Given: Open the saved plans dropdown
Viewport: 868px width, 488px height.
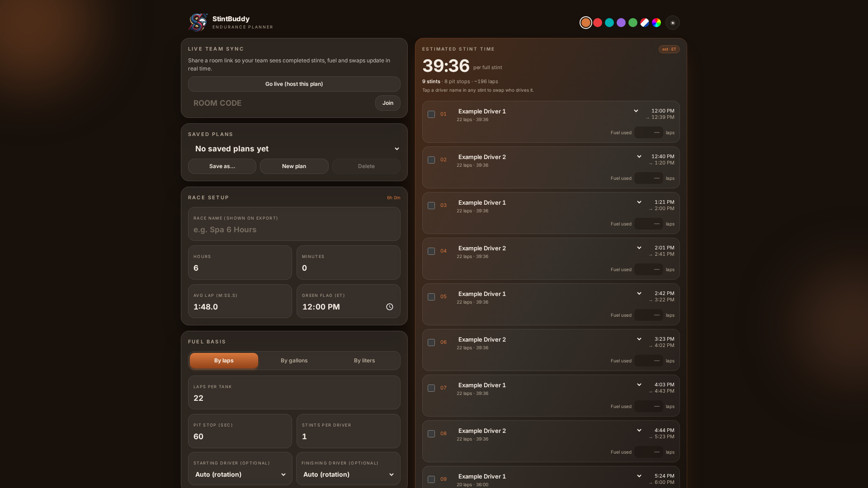Looking at the screenshot, I should 294,149.
